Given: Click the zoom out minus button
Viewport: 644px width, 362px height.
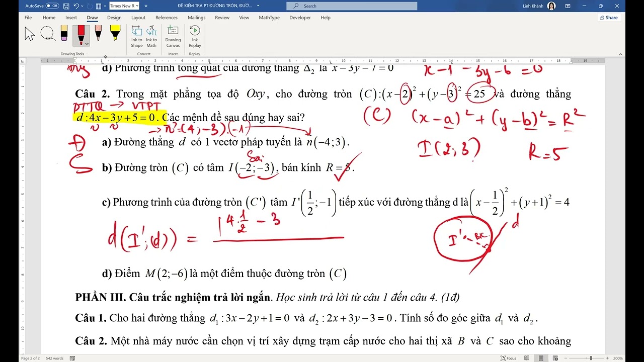Looking at the screenshot, I should coord(565,358).
